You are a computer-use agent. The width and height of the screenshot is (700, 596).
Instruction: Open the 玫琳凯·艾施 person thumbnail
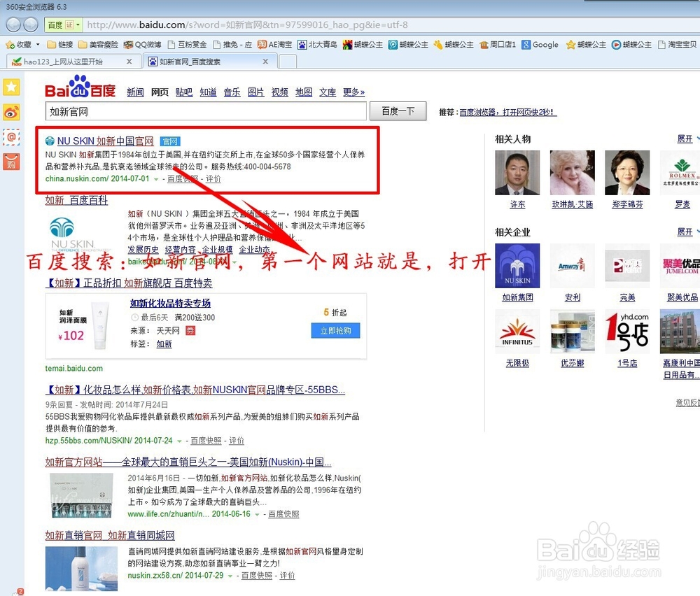coord(573,173)
